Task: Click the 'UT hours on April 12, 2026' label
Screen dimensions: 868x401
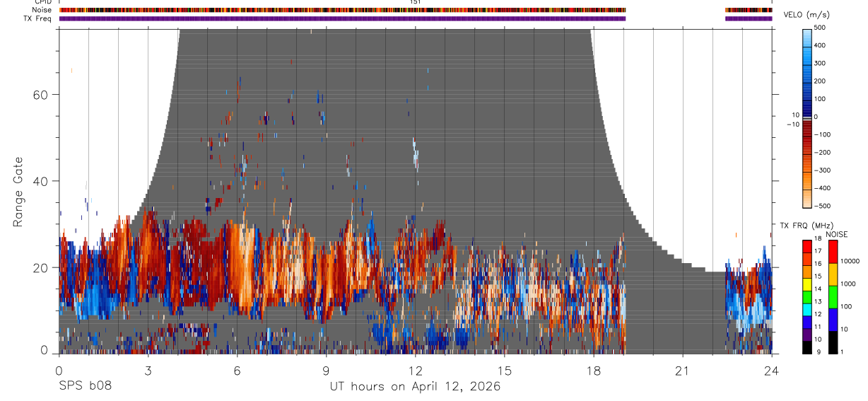Action: point(415,386)
